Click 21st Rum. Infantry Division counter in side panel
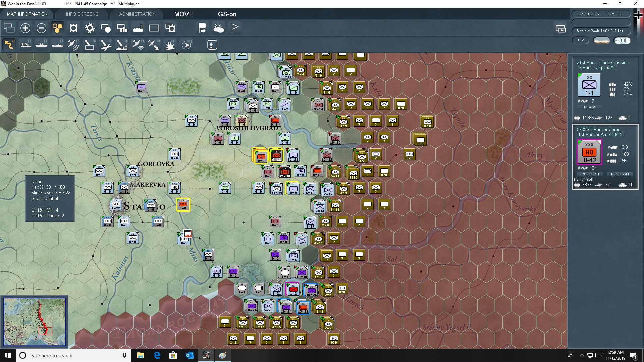Image resolution: width=644 pixels, height=362 pixels. pyautogui.click(x=589, y=85)
